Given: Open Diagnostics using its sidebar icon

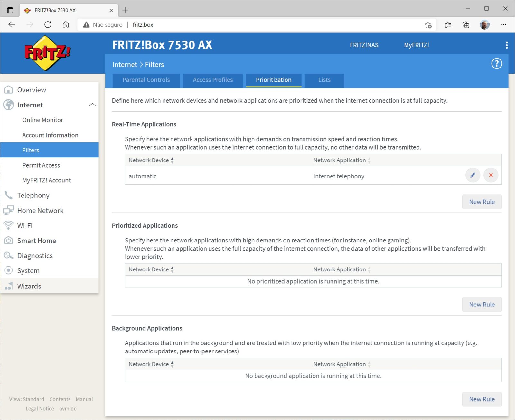Looking at the screenshot, I should coord(8,255).
